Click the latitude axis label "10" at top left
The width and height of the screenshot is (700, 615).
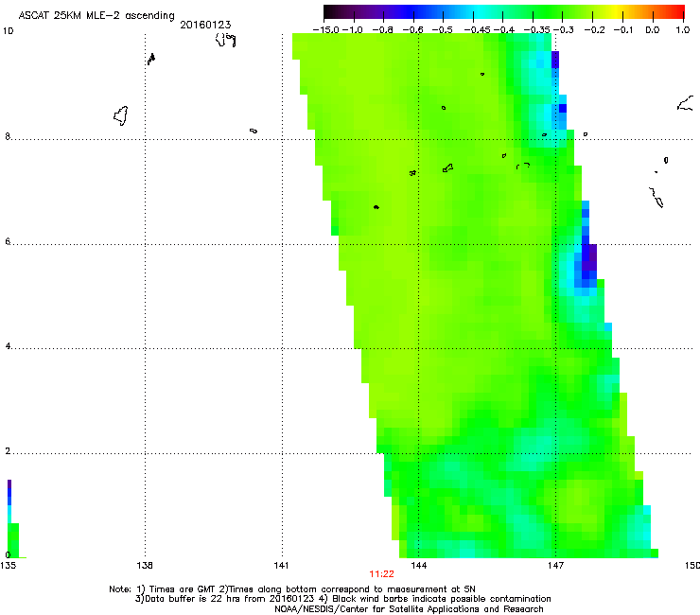[8, 31]
